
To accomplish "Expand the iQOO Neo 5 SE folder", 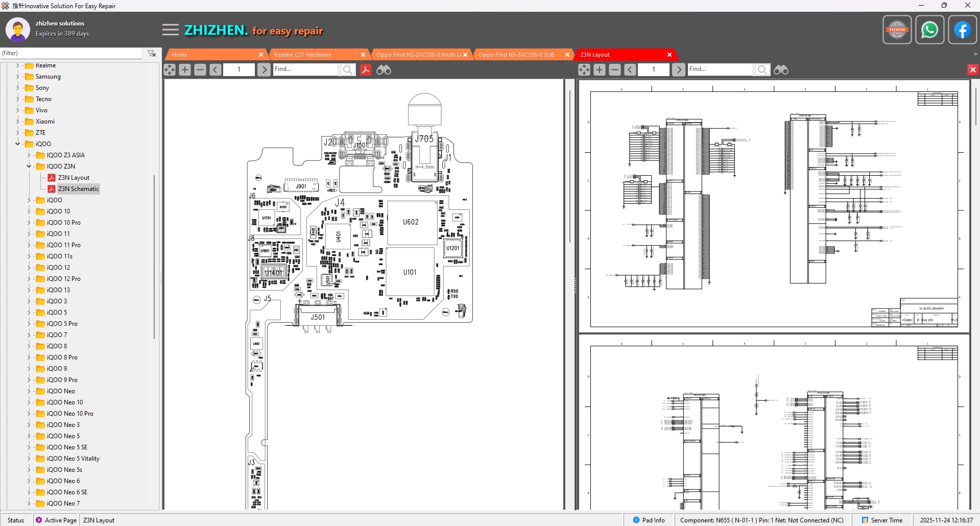I will coord(29,447).
